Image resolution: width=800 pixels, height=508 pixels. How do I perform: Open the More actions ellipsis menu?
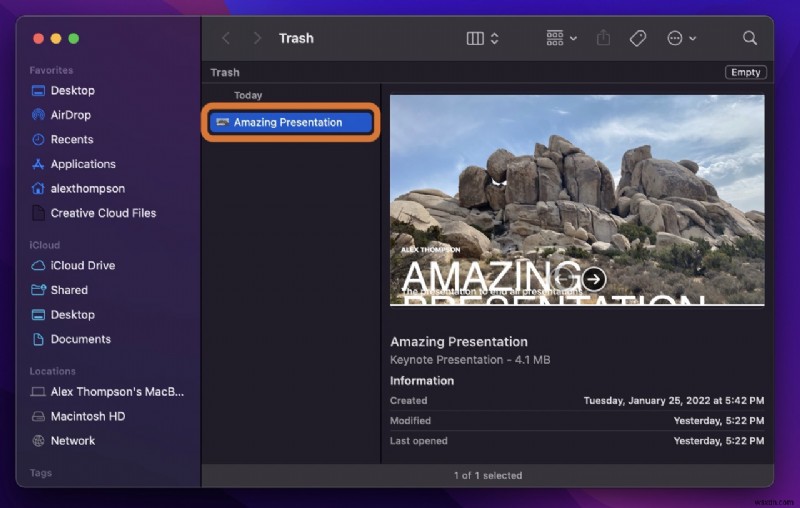(681, 38)
